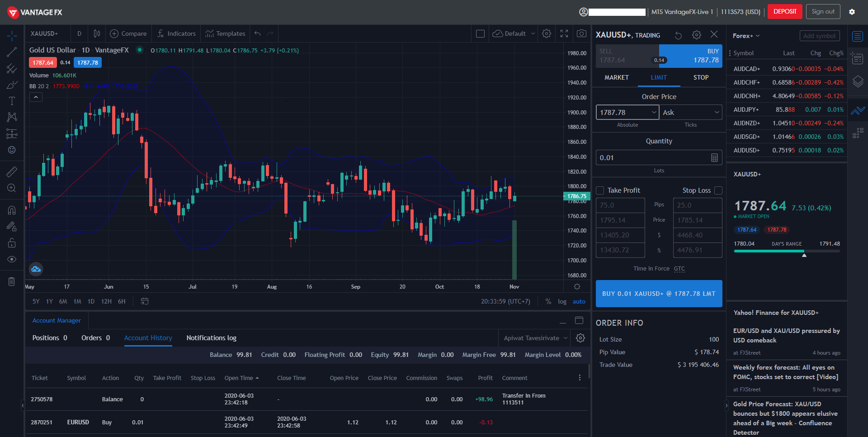Image resolution: width=868 pixels, height=437 pixels.
Task: Switch to the MARKET order tab
Action: pyautogui.click(x=617, y=78)
